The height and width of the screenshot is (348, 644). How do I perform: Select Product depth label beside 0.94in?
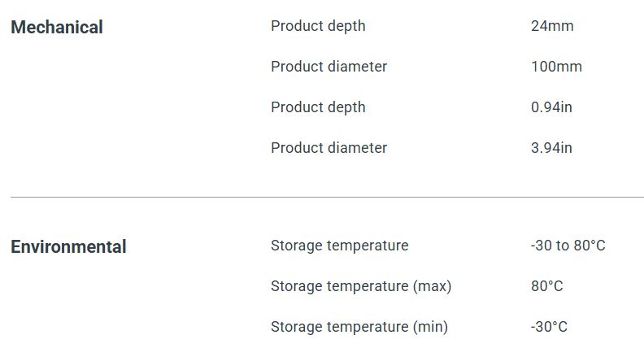click(x=318, y=107)
